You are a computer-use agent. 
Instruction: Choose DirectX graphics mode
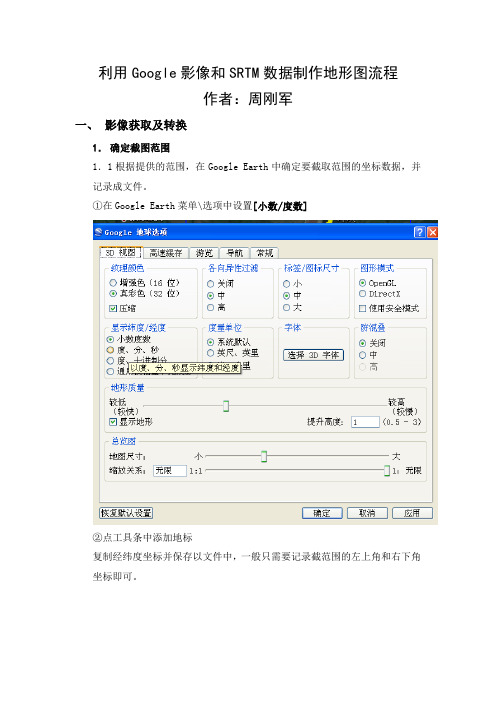tap(380, 294)
